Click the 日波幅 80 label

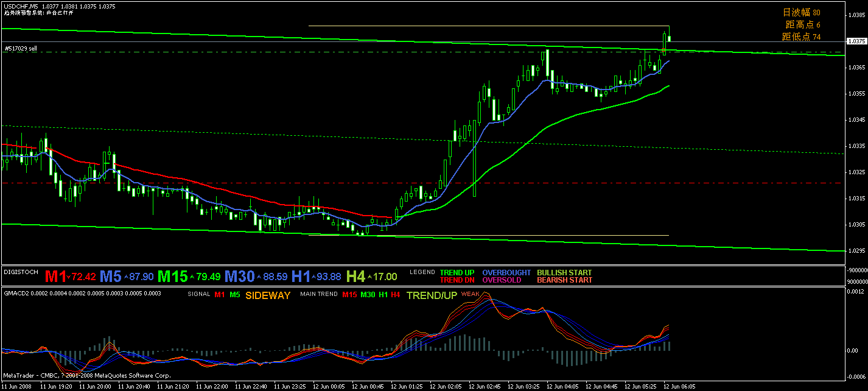click(801, 13)
